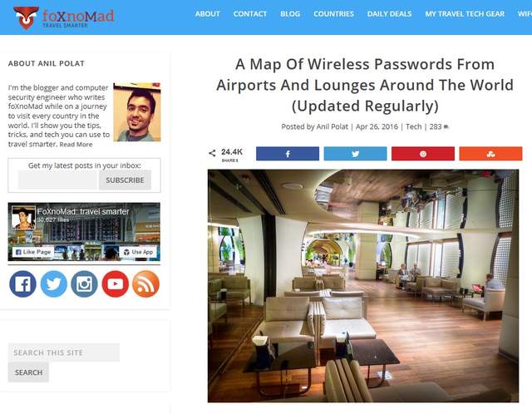Open the YouTube round social icon
532x414 pixels.
click(116, 284)
